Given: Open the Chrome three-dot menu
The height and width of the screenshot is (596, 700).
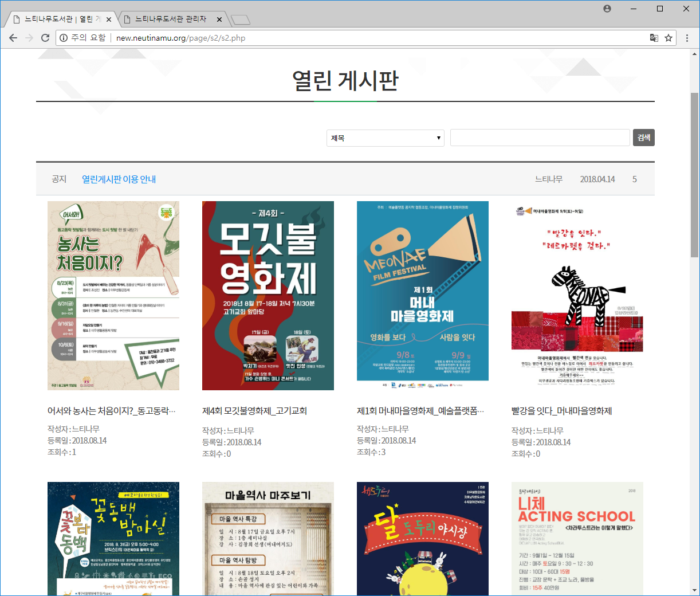Looking at the screenshot, I should tap(687, 38).
